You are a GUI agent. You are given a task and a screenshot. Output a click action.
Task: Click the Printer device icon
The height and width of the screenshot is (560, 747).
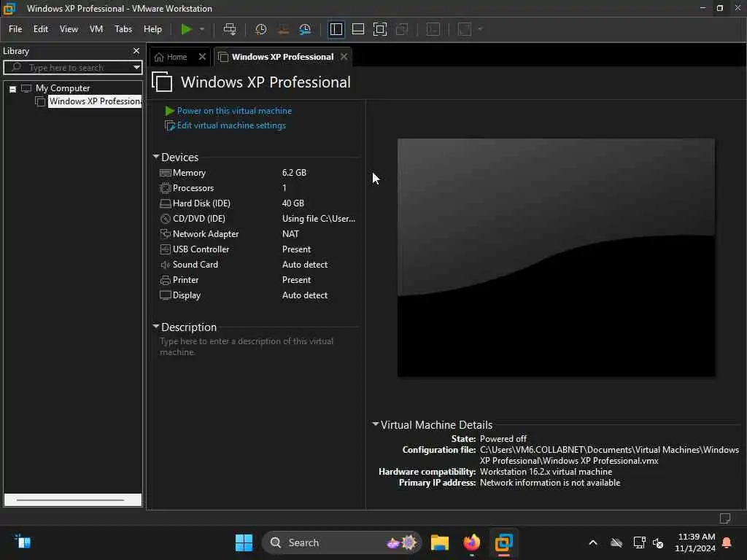coord(166,280)
